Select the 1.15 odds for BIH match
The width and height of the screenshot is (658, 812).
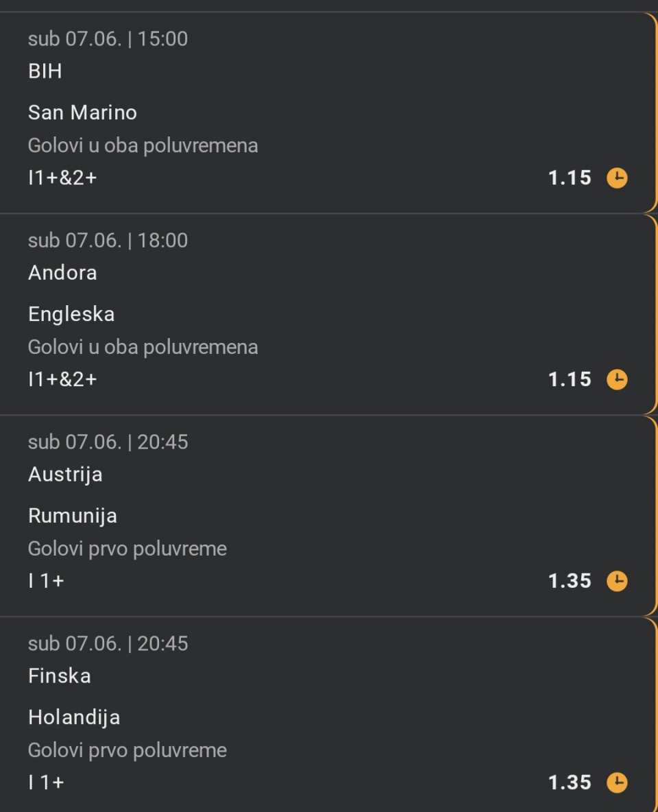tap(570, 178)
